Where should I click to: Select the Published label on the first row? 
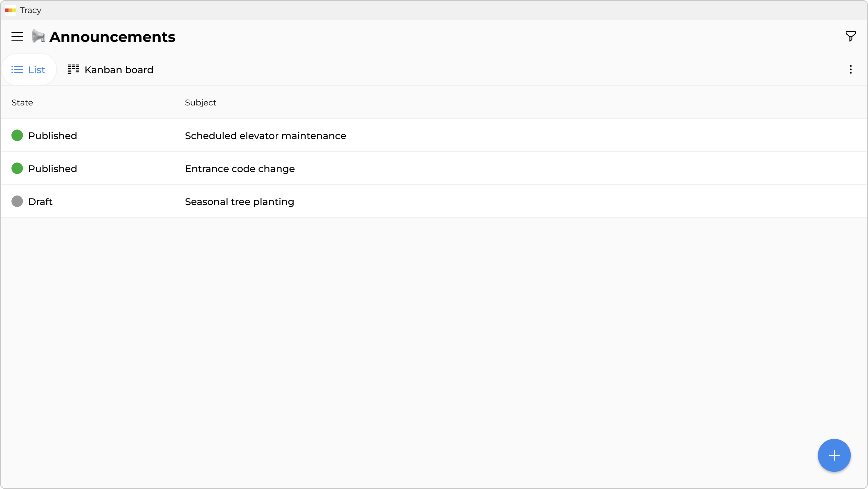tap(53, 135)
